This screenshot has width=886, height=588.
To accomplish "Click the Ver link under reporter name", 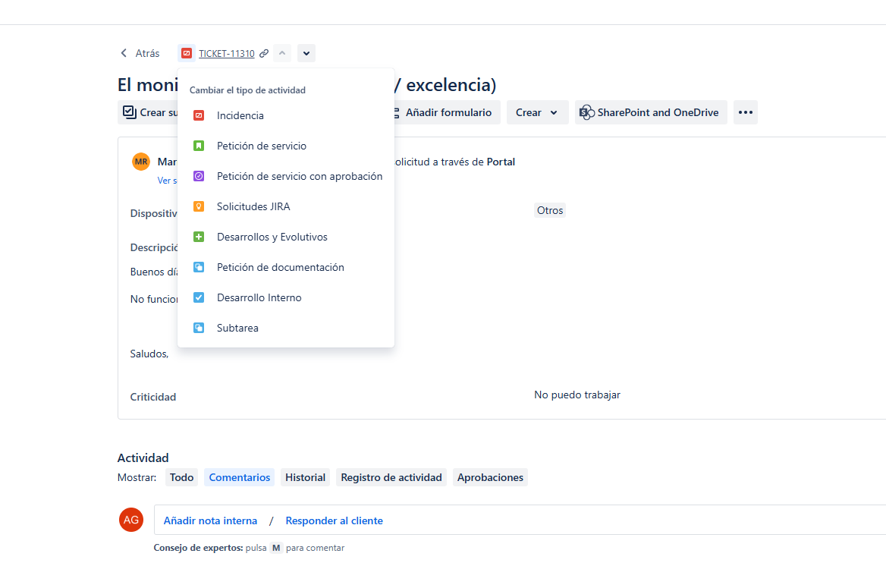I will click(x=167, y=181).
